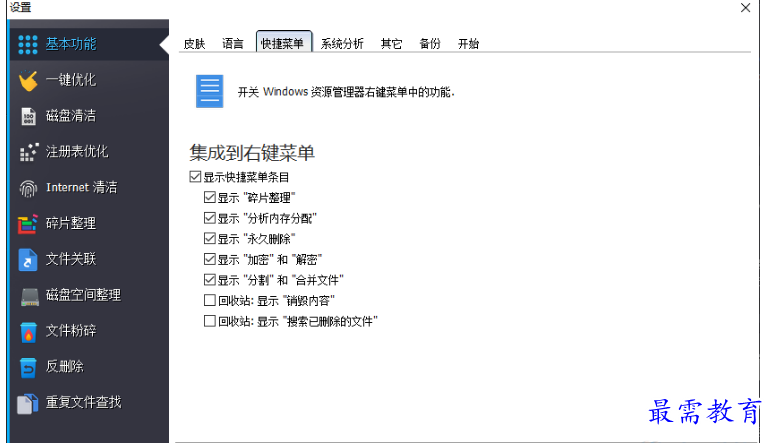Uncheck 显示 "分割" 和 "合并文件" checkbox
The image size is (770, 443).
[x=210, y=280]
